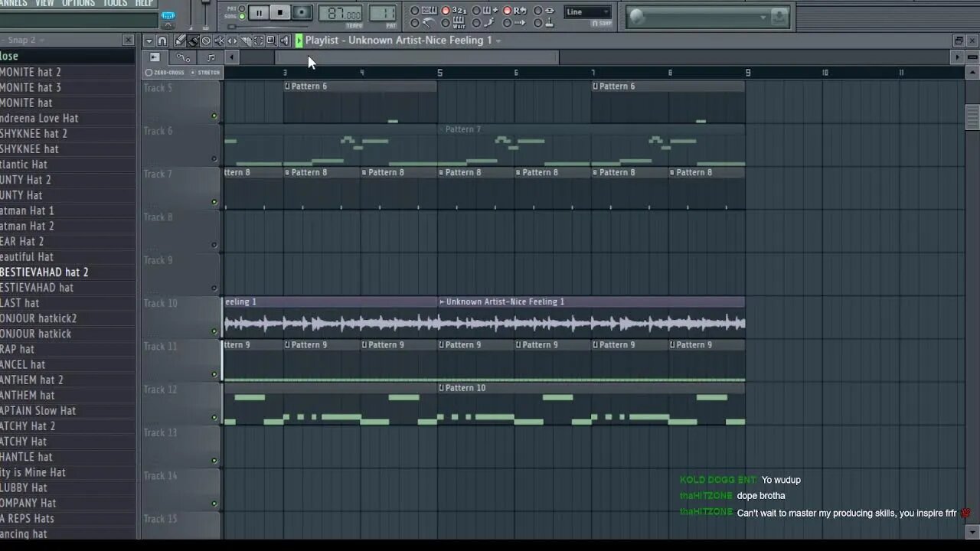Viewport: 980px width, 551px height.
Task: Click the green play arrow before Playlist title
Action: coord(299,41)
